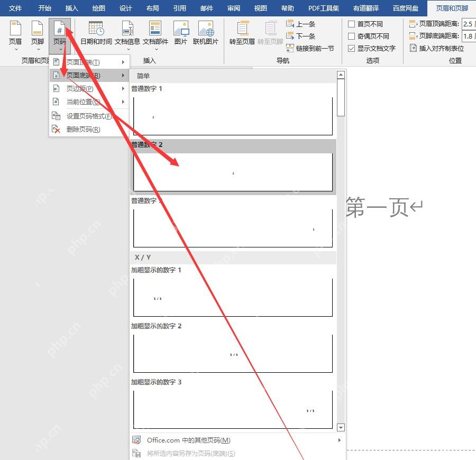Switch to the 布局 ribbon tab
Image resolution: width=476 pixels, height=460 pixels.
tap(153, 8)
